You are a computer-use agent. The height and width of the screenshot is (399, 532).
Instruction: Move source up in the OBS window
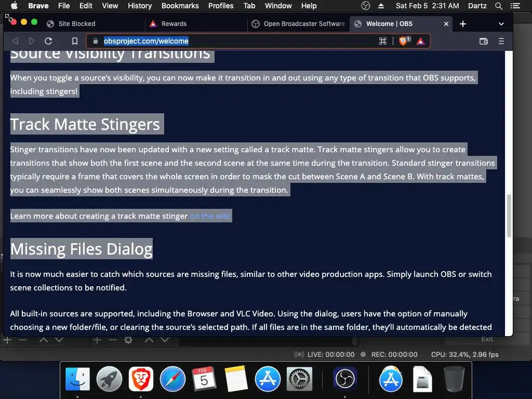[149, 340]
